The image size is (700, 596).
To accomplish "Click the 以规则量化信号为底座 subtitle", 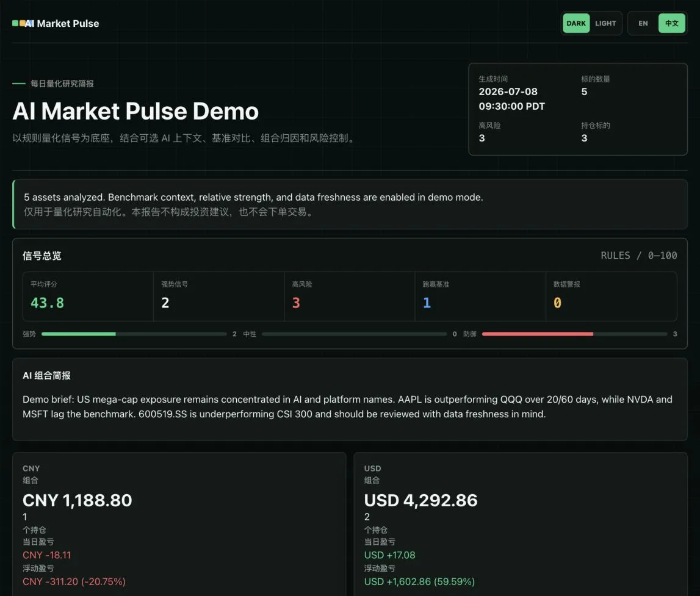I will (x=185, y=138).
